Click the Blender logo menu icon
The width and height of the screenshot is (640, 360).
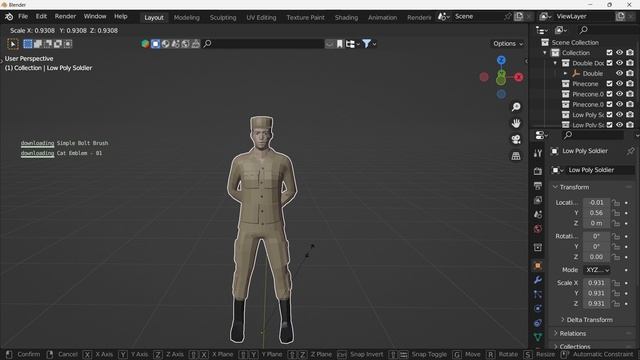click(9, 17)
